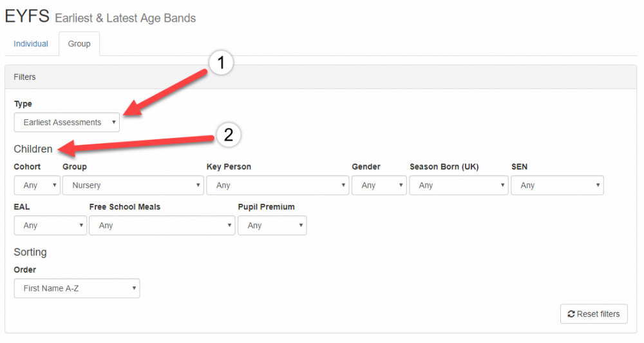Open the Gender filter dropdown

click(x=379, y=185)
